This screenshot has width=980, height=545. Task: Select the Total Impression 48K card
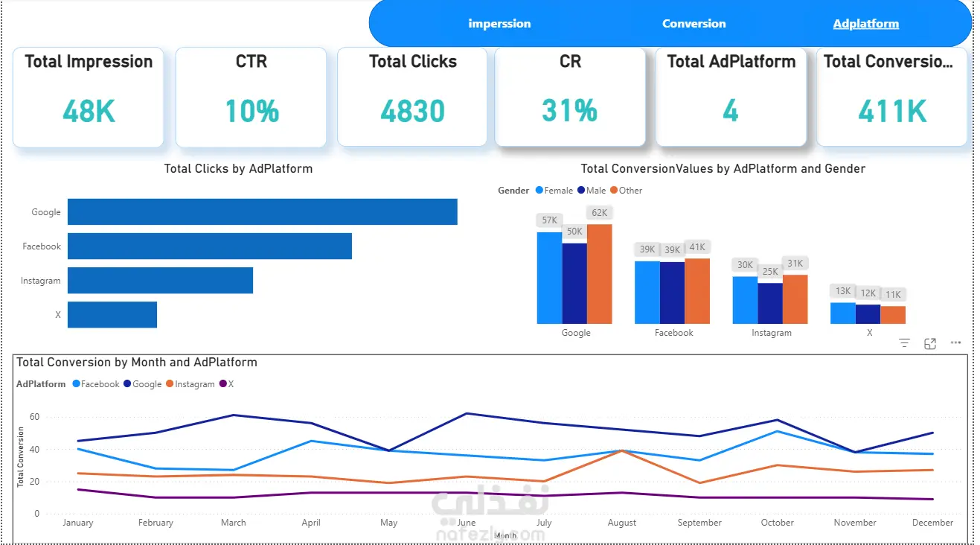tap(89, 98)
